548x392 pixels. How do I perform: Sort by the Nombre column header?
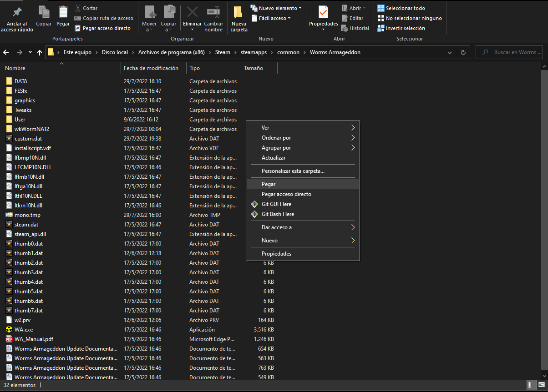point(61,68)
